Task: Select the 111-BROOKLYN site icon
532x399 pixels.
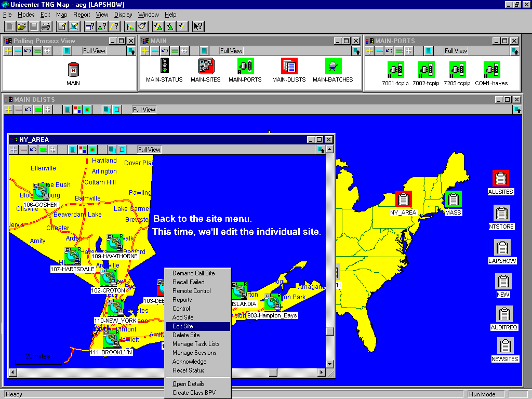Action: pyautogui.click(x=111, y=339)
